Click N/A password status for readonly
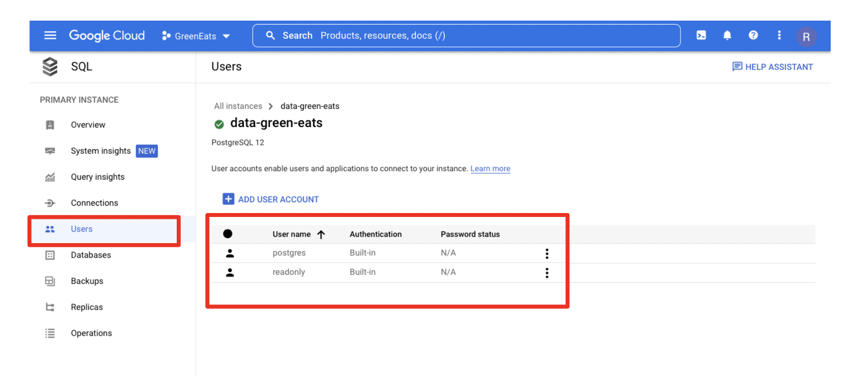Screen dimensions: 868x376 448,272
